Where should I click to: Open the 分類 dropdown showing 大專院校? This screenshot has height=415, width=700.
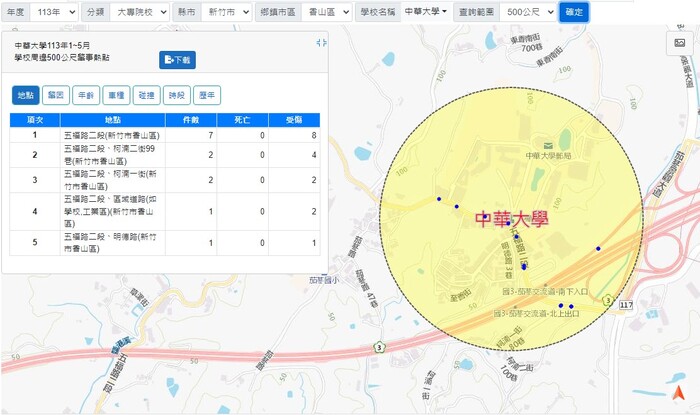coord(139,12)
